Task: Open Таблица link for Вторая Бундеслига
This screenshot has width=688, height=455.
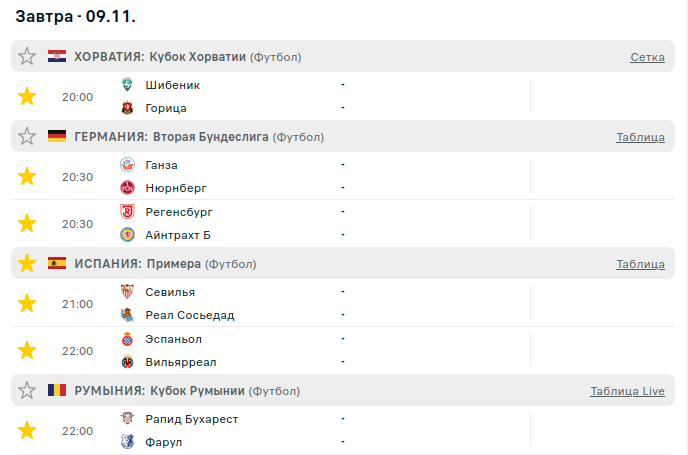Action: pyautogui.click(x=640, y=137)
